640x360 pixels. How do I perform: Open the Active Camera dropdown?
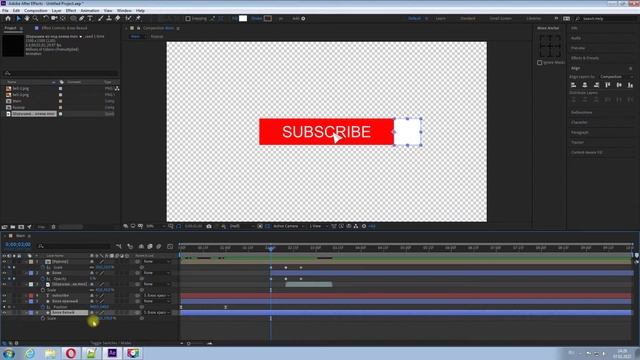288,226
